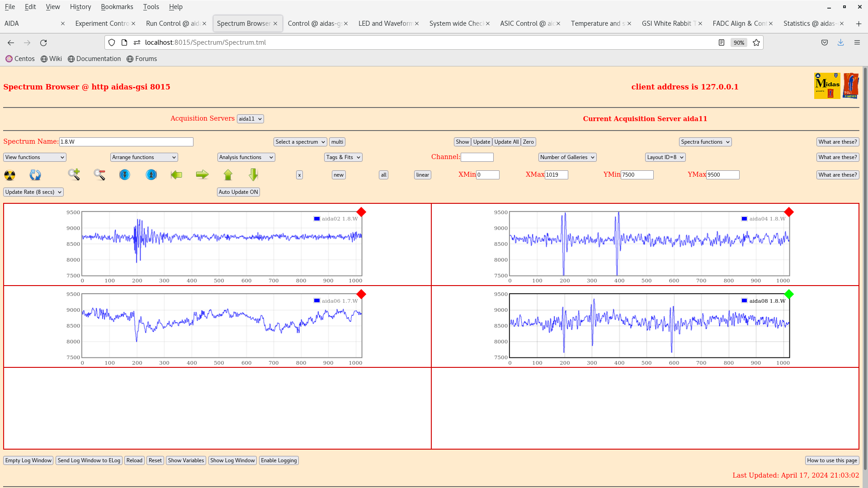Image resolution: width=868 pixels, height=488 pixels.
Task: Click the Show button
Action: pos(462,142)
